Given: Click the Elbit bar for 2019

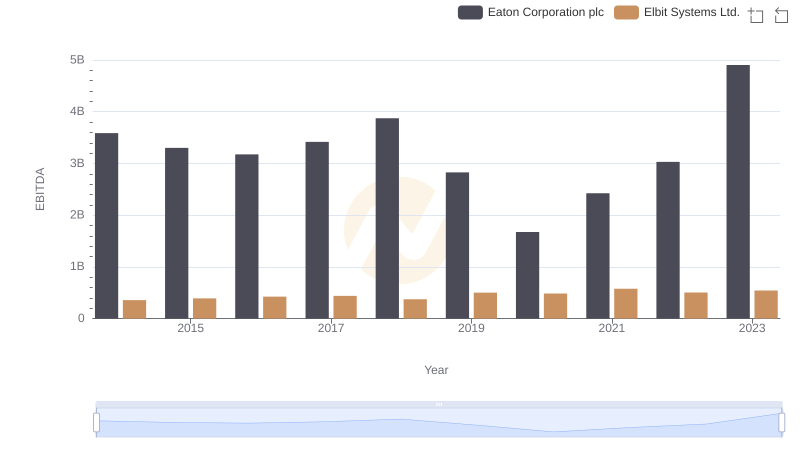Looking at the screenshot, I should point(485,305).
